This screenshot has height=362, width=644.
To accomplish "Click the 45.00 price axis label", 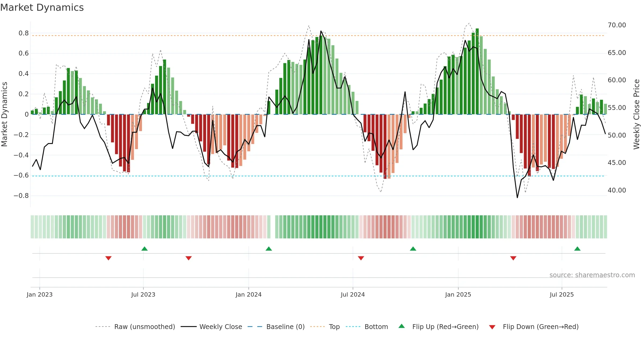I will pos(617,162).
